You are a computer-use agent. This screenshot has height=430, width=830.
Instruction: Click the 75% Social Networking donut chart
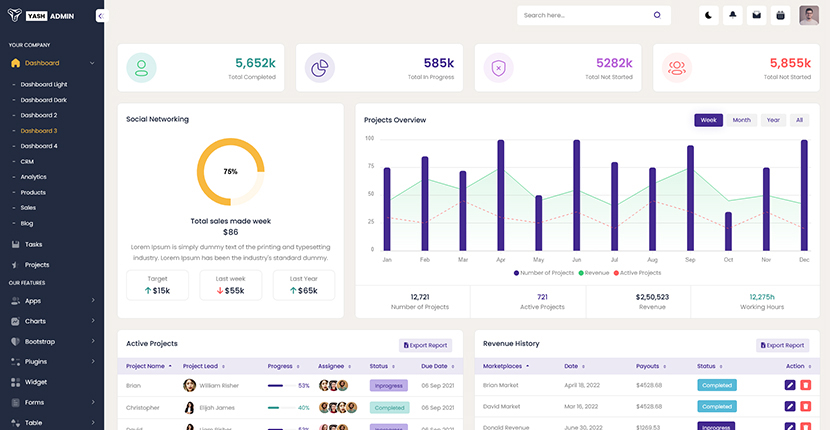tap(231, 172)
